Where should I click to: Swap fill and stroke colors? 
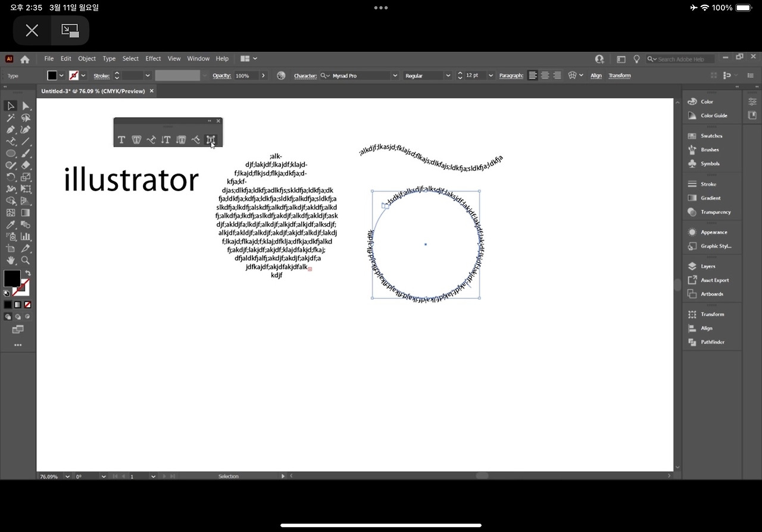pos(27,274)
